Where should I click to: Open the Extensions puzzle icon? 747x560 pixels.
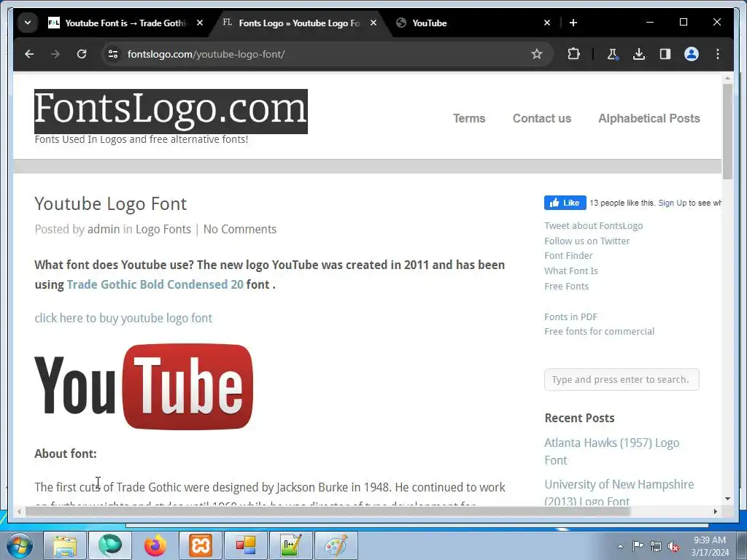click(x=573, y=54)
